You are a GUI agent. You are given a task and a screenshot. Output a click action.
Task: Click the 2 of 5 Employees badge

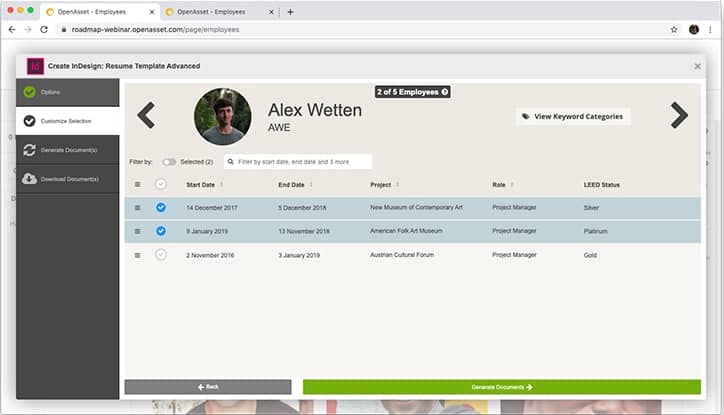click(x=412, y=92)
